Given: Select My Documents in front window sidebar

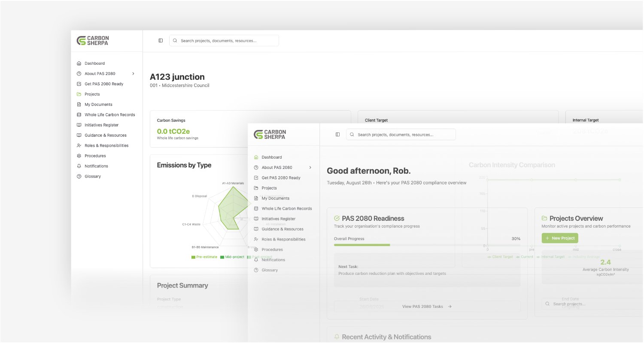Looking at the screenshot, I should (x=275, y=199).
